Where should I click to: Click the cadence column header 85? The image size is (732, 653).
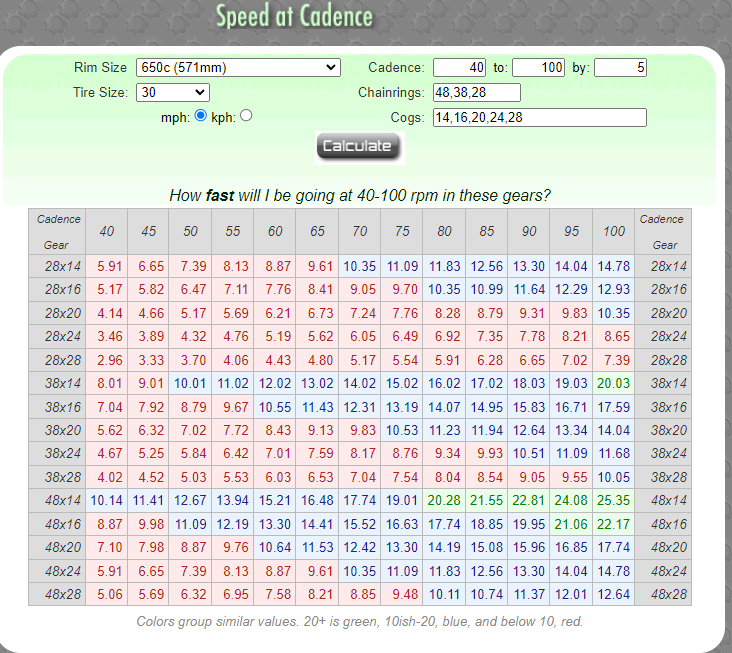click(x=486, y=232)
